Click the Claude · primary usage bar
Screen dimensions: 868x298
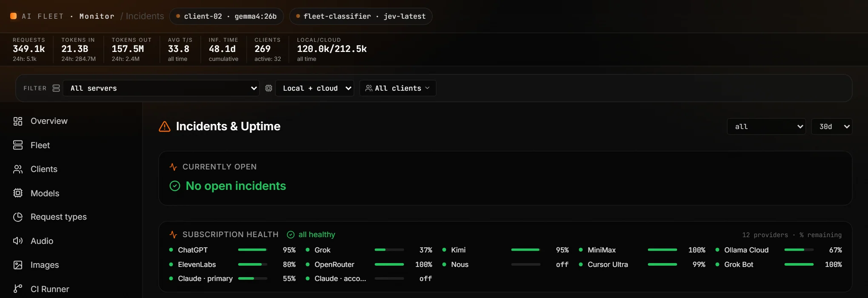(x=253, y=278)
